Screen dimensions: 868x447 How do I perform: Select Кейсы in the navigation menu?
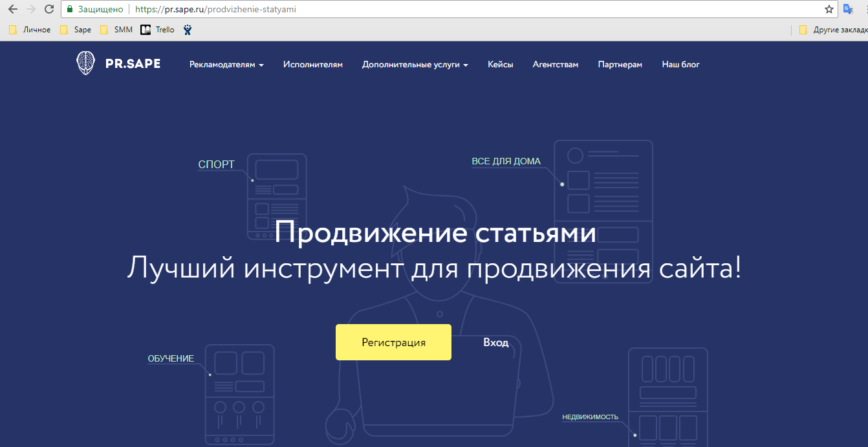tap(500, 65)
